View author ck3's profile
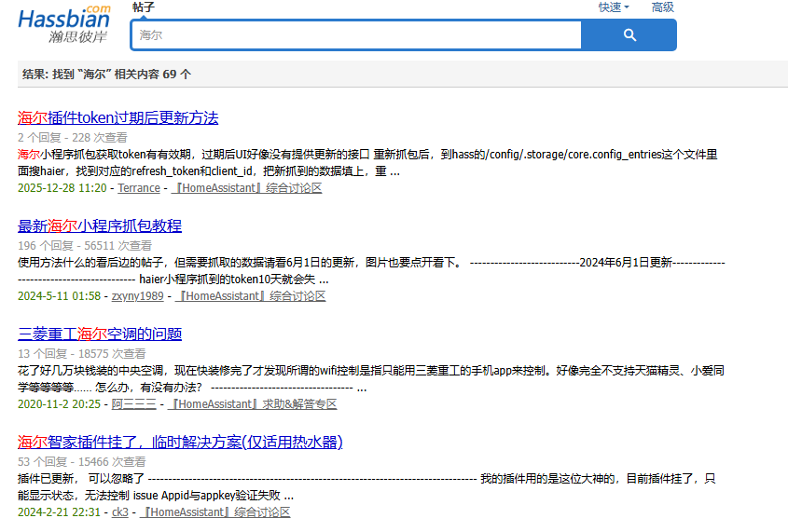788x532 pixels. (120, 512)
